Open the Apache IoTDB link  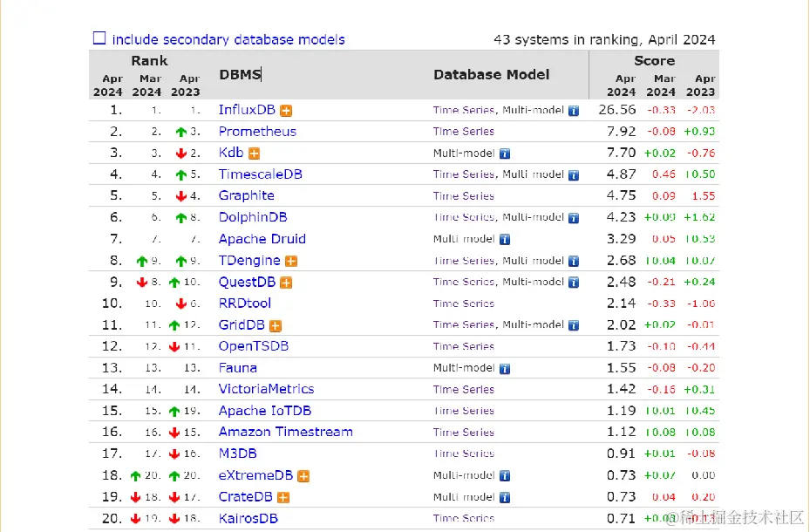tap(265, 411)
